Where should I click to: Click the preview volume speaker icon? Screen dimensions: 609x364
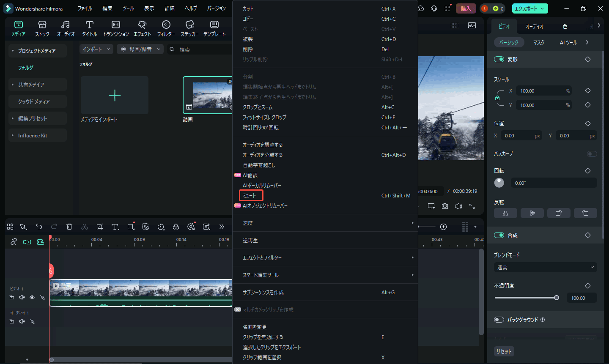click(x=458, y=206)
